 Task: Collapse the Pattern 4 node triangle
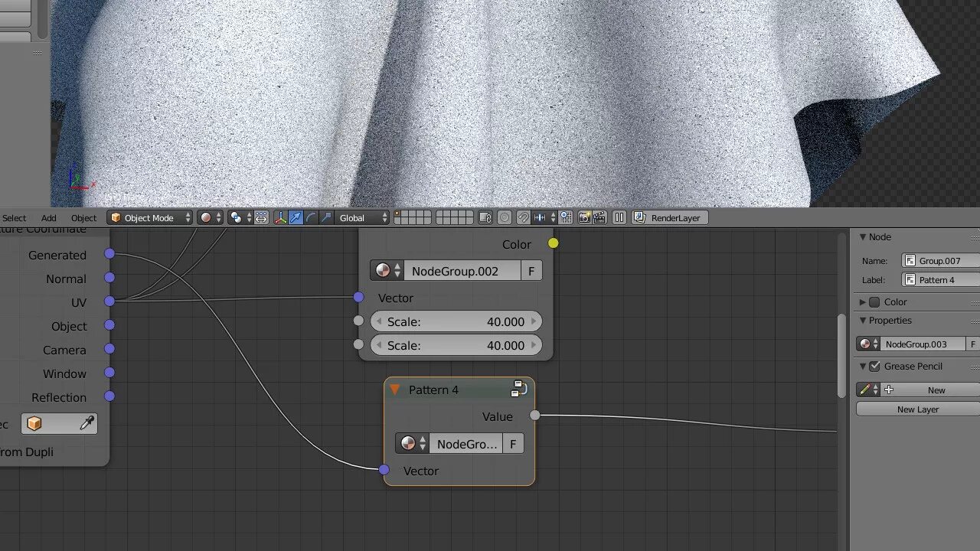click(395, 390)
